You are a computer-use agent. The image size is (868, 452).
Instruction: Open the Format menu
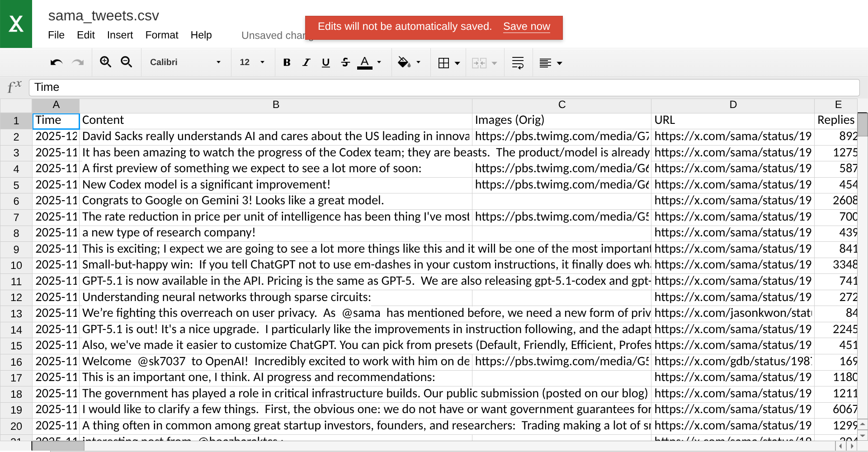(161, 35)
